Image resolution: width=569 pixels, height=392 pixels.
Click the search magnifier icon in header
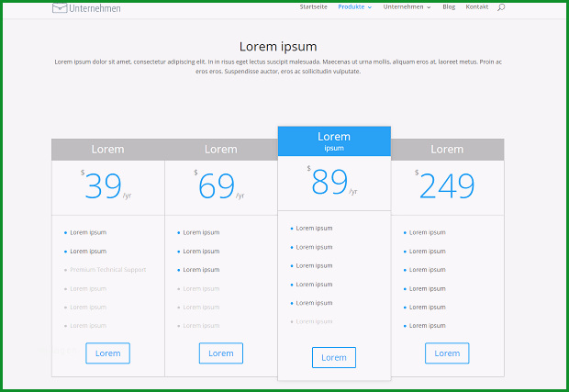pos(501,7)
